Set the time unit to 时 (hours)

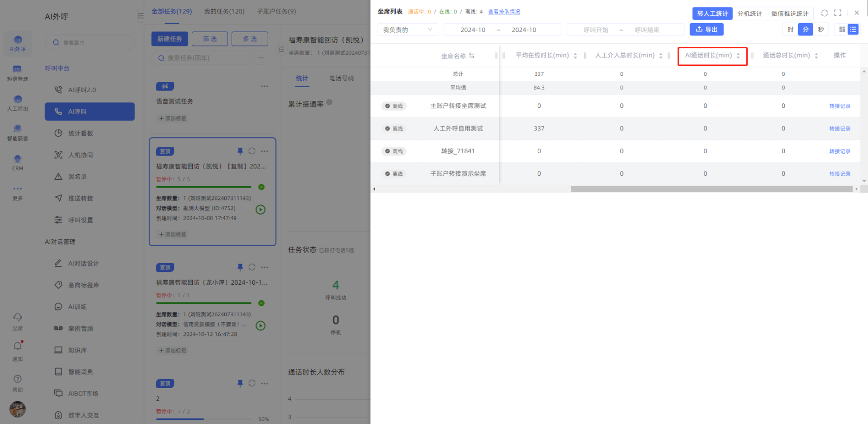[x=790, y=30]
